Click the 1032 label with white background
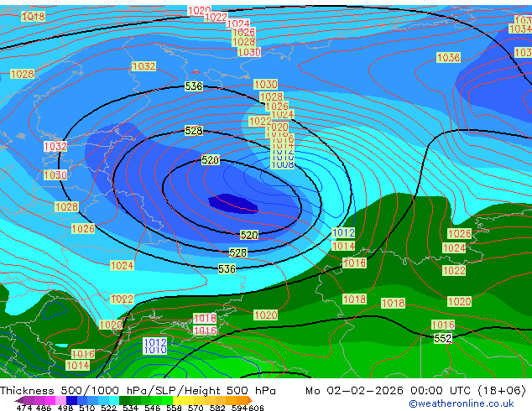Screen dimensions: 532x411 coord(55,147)
